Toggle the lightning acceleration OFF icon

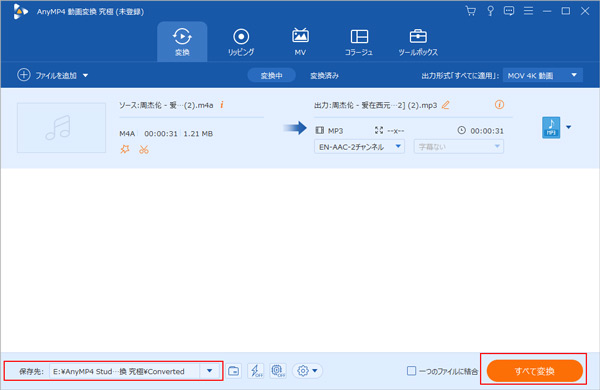pos(256,371)
